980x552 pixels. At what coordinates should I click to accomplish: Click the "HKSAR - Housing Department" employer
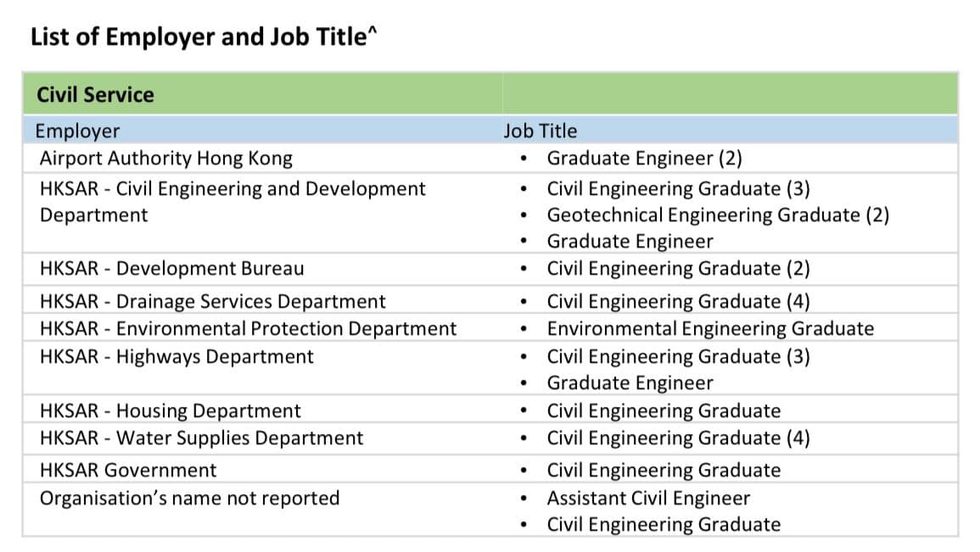tap(170, 411)
